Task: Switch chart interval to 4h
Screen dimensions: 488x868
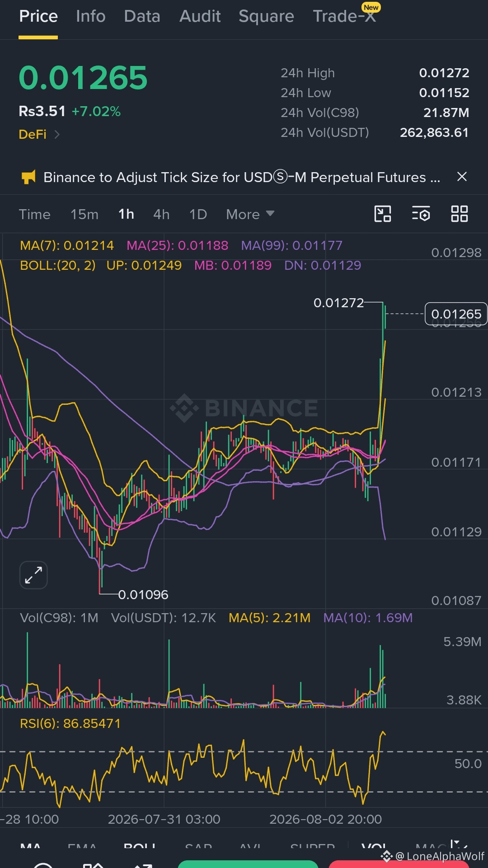Action: (x=161, y=214)
